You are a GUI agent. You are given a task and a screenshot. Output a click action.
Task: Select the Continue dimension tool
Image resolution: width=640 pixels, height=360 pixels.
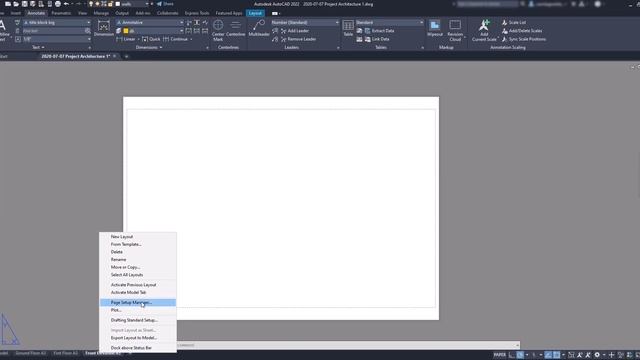(x=176, y=39)
